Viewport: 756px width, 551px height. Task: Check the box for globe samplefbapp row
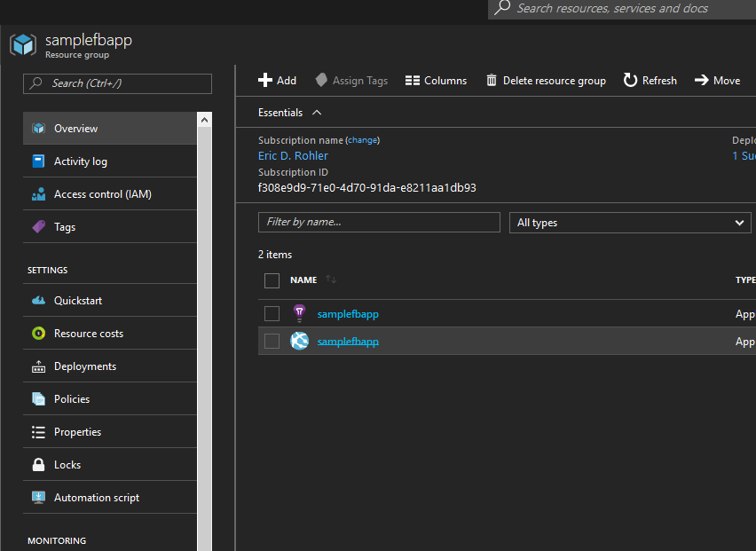click(272, 341)
